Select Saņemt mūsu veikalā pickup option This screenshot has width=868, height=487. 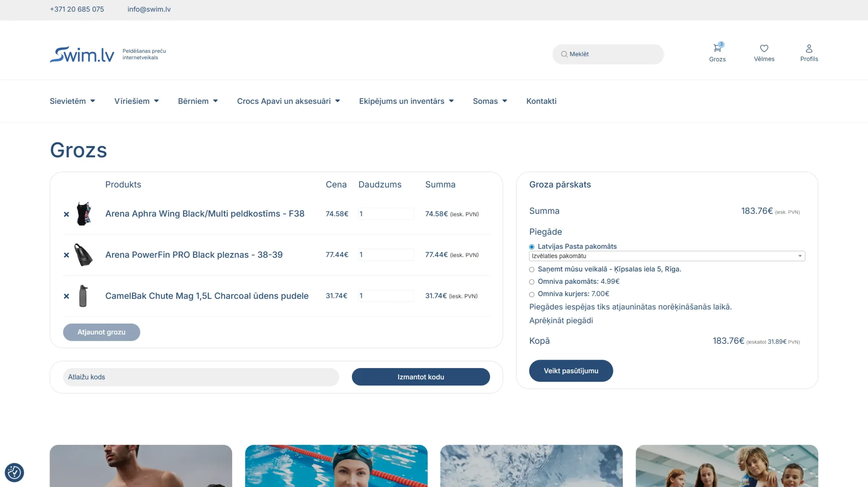pyautogui.click(x=532, y=269)
